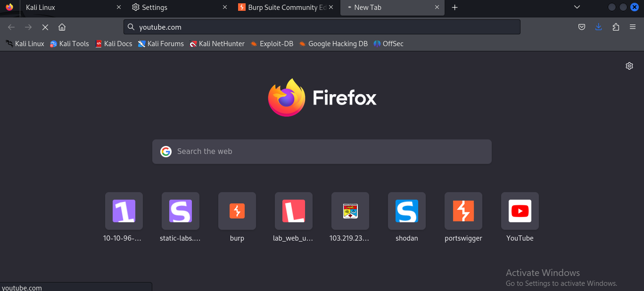Viewport: 644px width, 291px height.
Task: Click the Firefox View icon in tab strip
Action: [9, 7]
